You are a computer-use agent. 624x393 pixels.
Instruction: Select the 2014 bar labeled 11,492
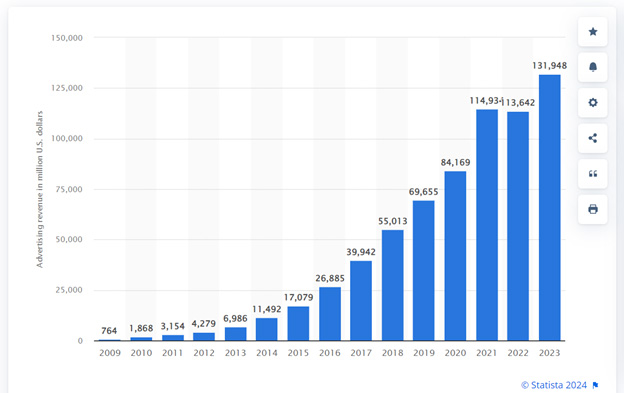tap(267, 329)
